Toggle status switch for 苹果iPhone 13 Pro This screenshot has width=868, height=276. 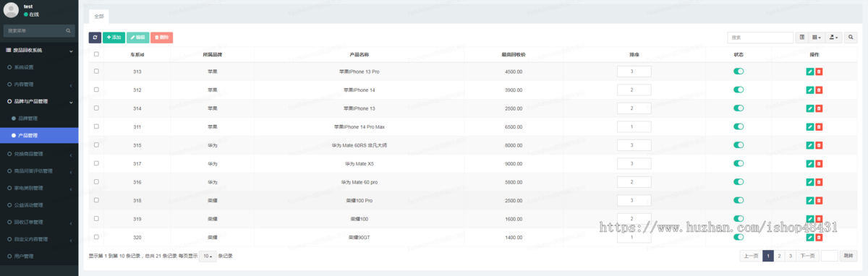(739, 72)
